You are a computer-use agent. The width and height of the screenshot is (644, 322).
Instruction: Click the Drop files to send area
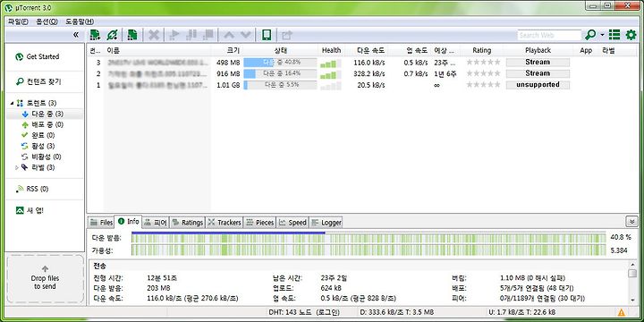[x=45, y=279]
